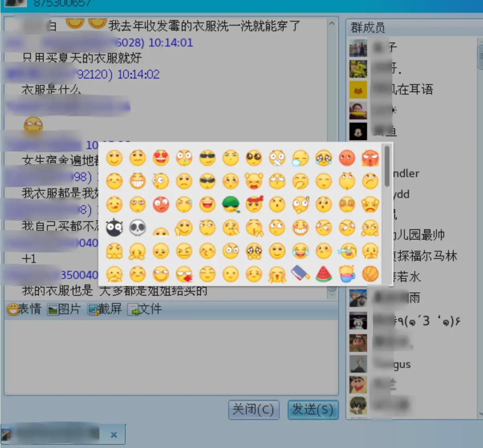Click the emoji panel scrollbar
Viewport: 483px width, 448px height.
pos(387,168)
